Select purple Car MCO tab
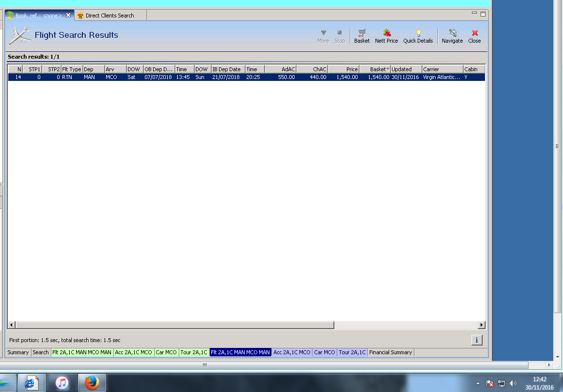 click(325, 352)
